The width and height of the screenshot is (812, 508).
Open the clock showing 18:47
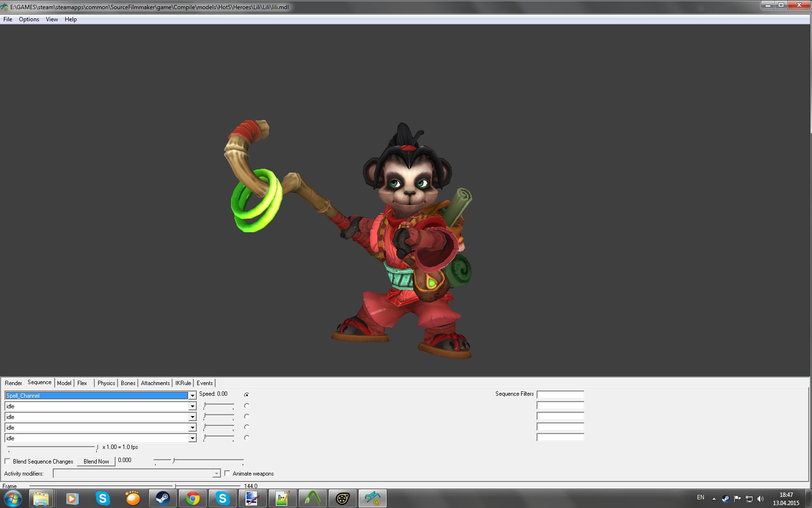click(x=786, y=499)
